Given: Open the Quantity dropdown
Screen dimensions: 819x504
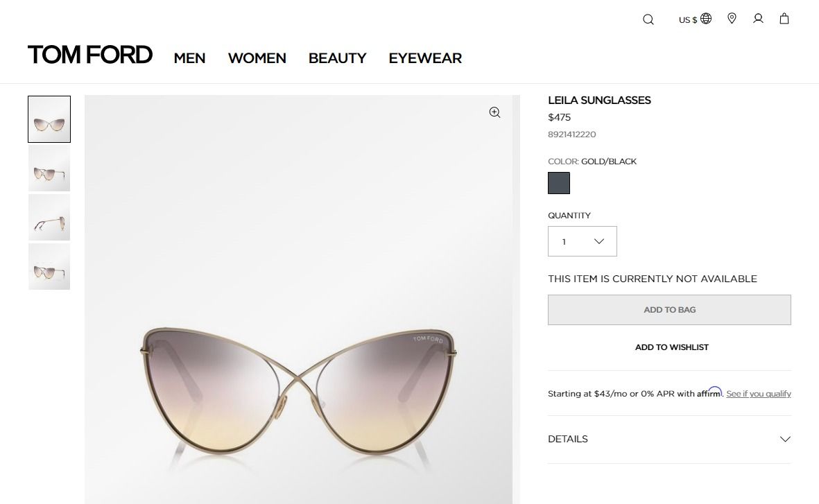Looking at the screenshot, I should [583, 241].
